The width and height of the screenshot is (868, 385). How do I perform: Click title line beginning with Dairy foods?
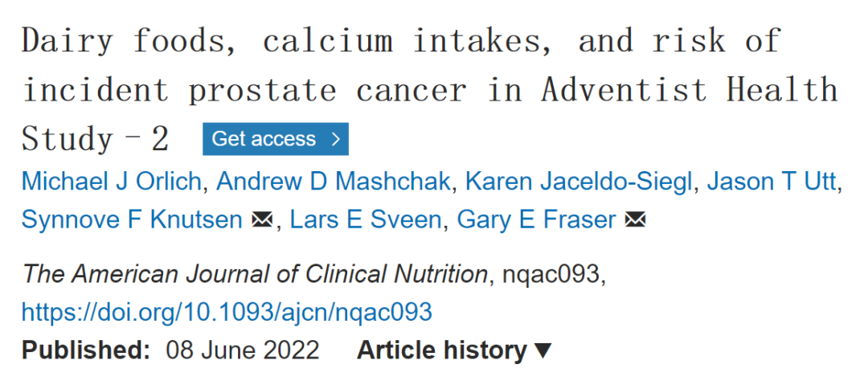click(x=401, y=40)
